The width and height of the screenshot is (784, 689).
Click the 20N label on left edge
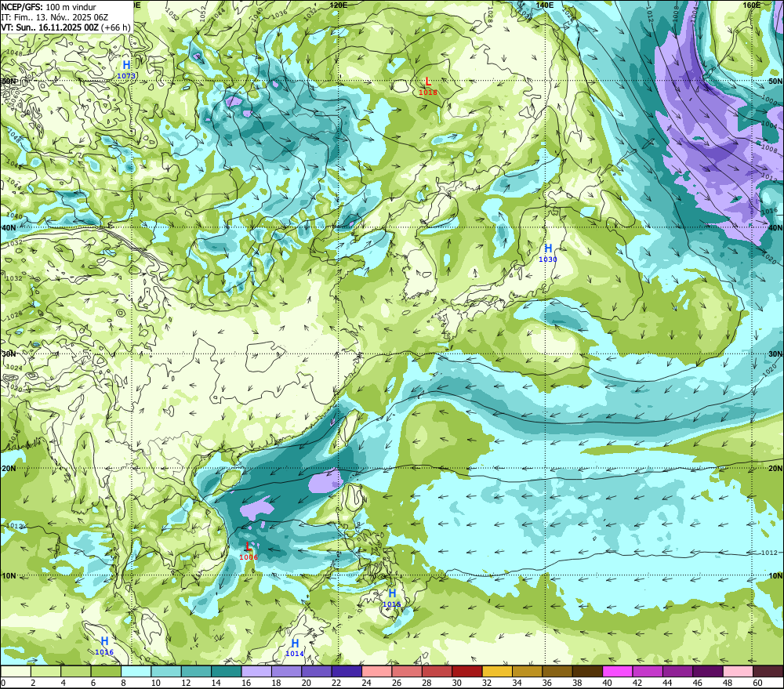coord(9,469)
